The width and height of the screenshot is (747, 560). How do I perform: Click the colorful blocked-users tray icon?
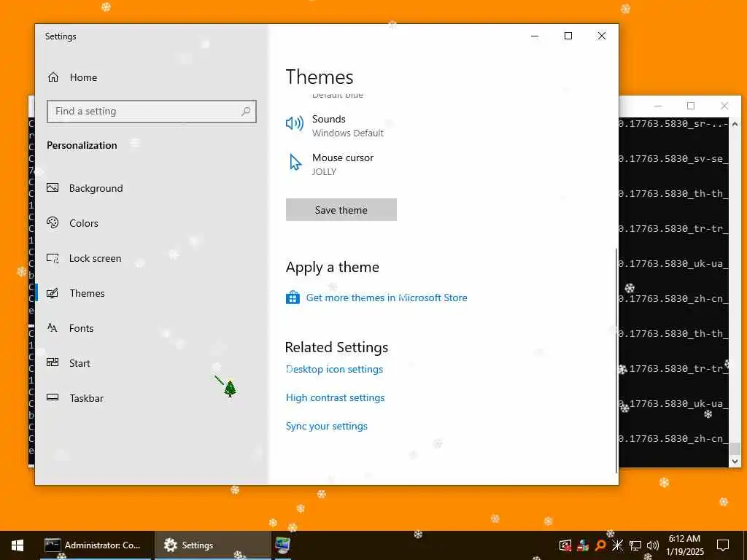583,545
